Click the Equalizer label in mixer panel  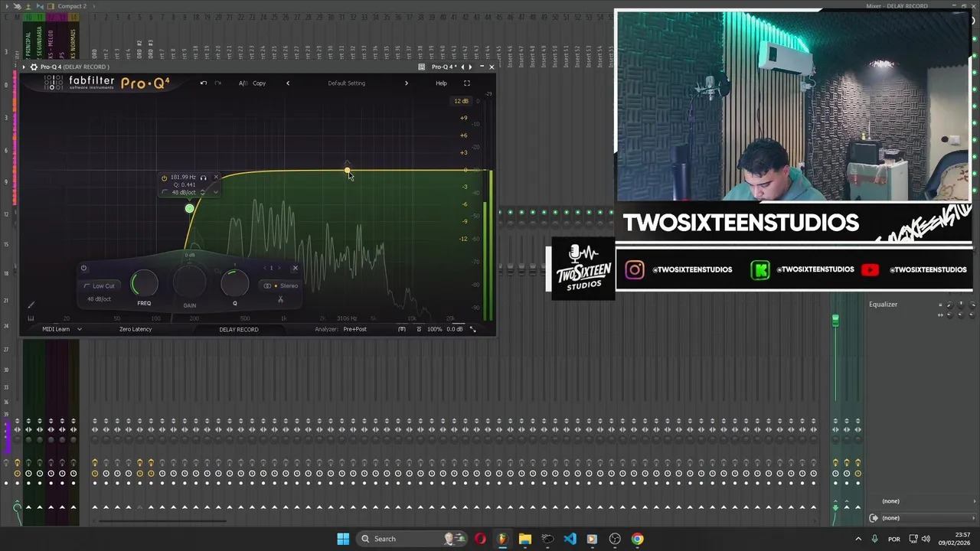coord(883,305)
